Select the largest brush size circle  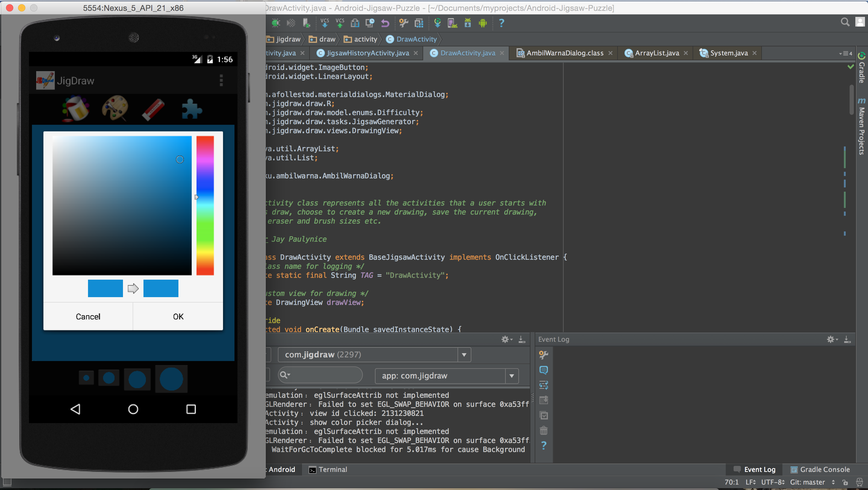click(x=171, y=379)
